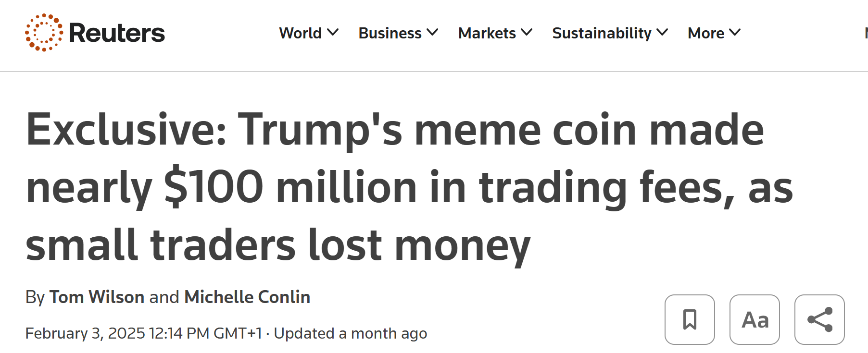Open author Michelle Conlin's profile link
This screenshot has height=353, width=868.
[x=247, y=297]
